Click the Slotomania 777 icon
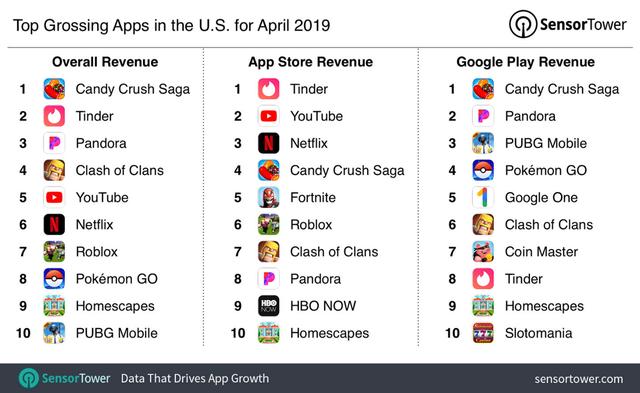640x393 pixels. pos(483,333)
